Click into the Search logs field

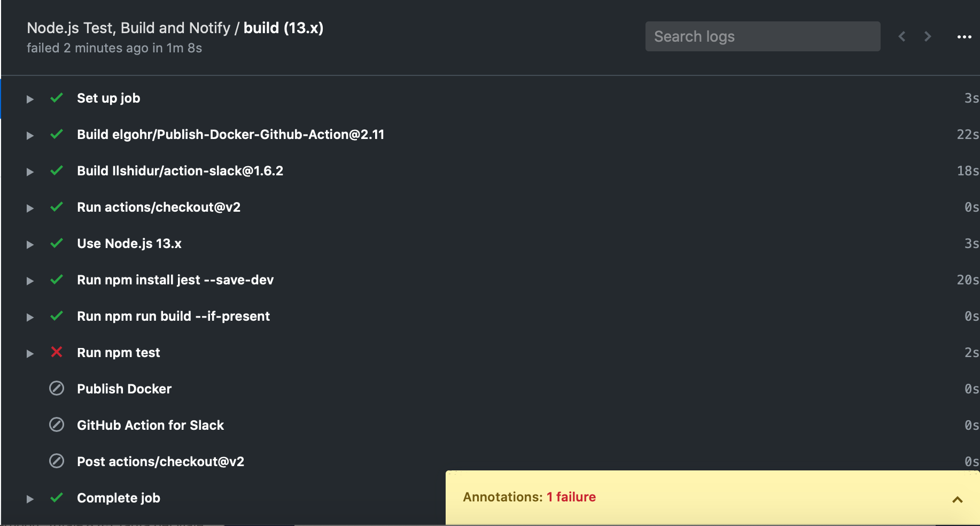pos(763,36)
